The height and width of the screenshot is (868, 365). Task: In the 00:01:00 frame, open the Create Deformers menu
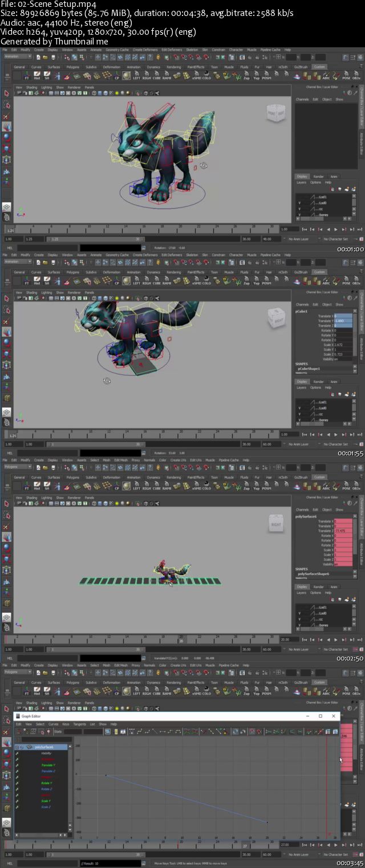click(145, 50)
